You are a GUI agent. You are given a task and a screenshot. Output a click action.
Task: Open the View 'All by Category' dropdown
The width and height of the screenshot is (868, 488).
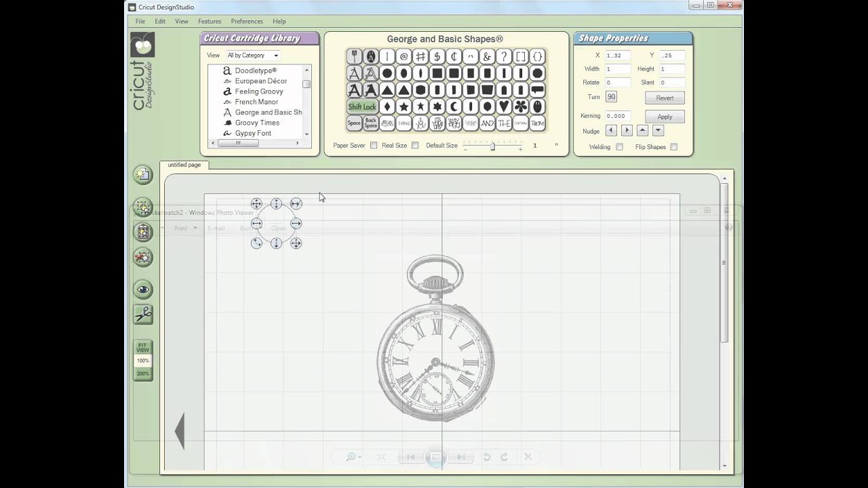click(253, 56)
